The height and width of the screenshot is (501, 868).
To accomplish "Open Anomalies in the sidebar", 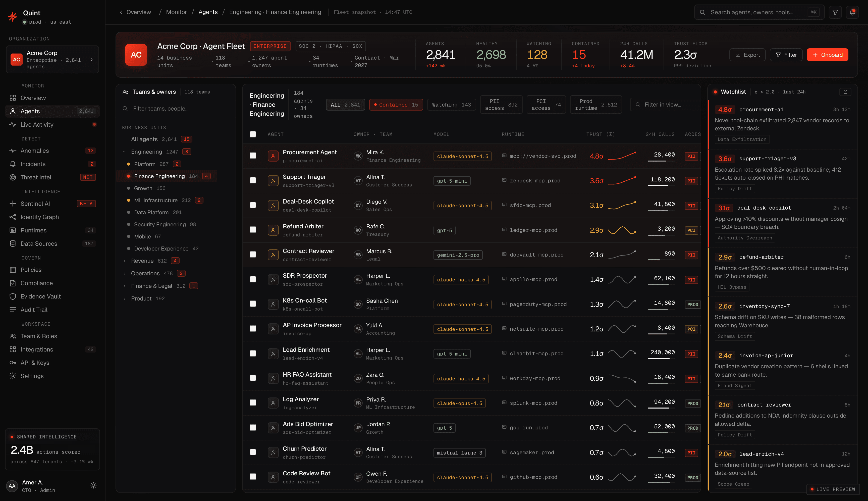I will pos(52,151).
